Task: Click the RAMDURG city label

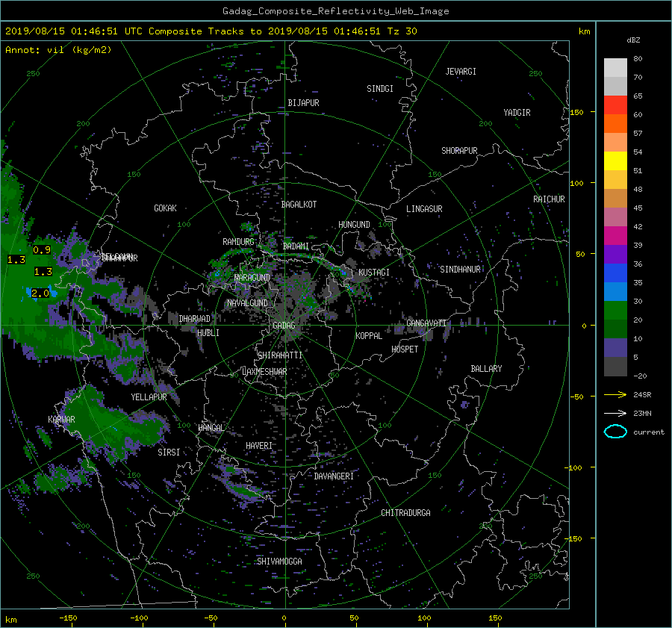Action: click(238, 242)
